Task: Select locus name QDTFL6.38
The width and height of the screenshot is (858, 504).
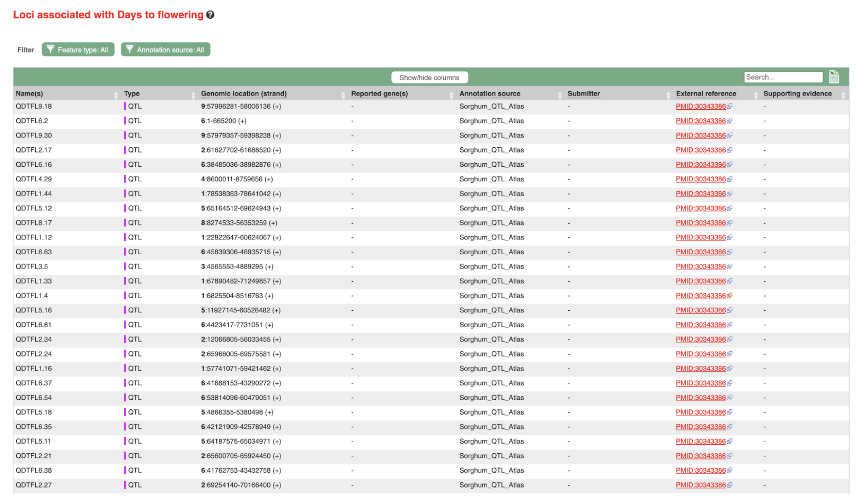Action: point(34,470)
